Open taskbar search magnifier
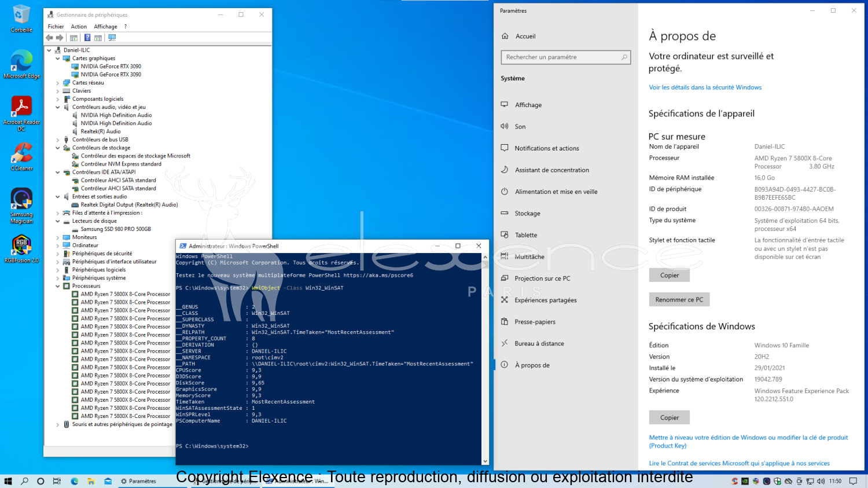 (x=24, y=481)
